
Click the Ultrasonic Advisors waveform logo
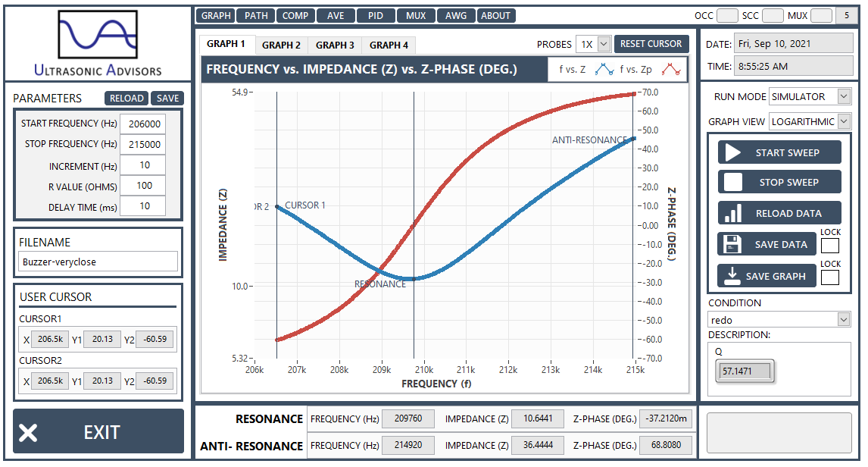[98, 34]
